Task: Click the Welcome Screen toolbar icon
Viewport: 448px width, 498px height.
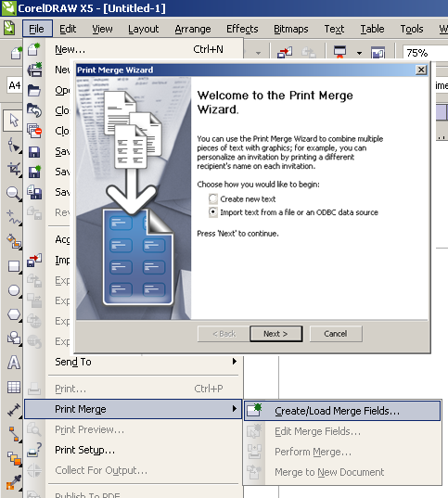Action: tap(378, 53)
